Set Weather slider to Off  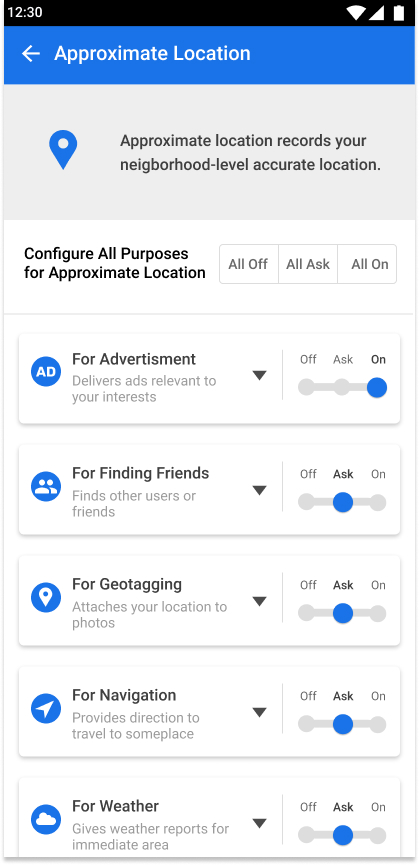pyautogui.click(x=307, y=835)
